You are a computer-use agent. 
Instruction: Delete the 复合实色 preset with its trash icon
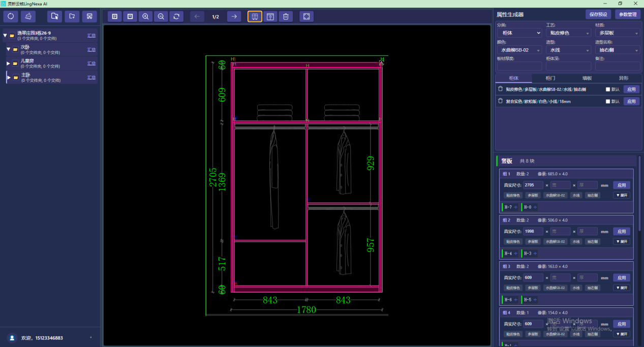[500, 101]
